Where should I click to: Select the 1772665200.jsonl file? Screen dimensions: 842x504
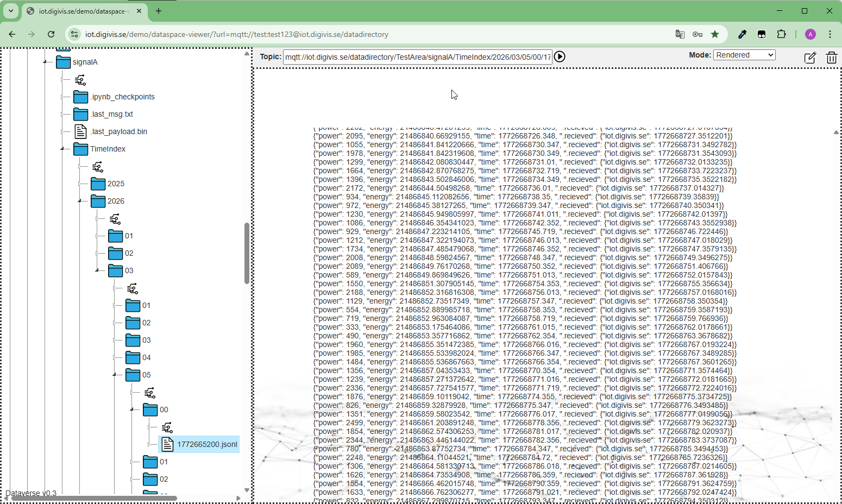pyautogui.click(x=206, y=444)
